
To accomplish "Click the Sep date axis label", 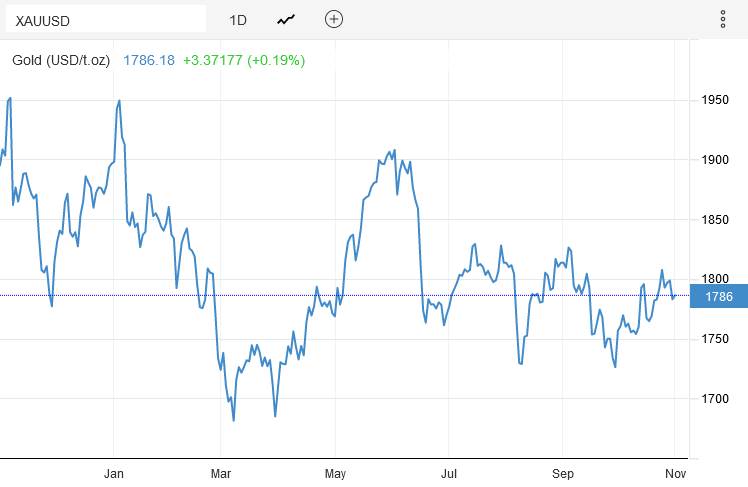I will [562, 474].
